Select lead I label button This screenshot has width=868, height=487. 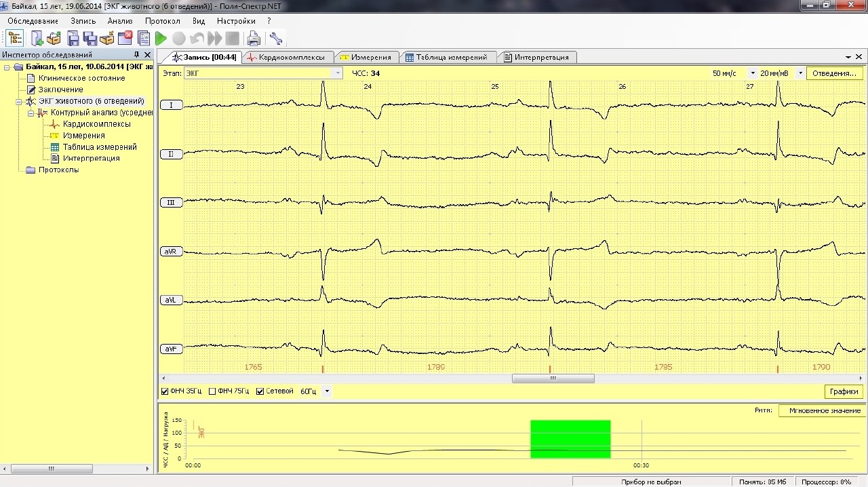171,105
